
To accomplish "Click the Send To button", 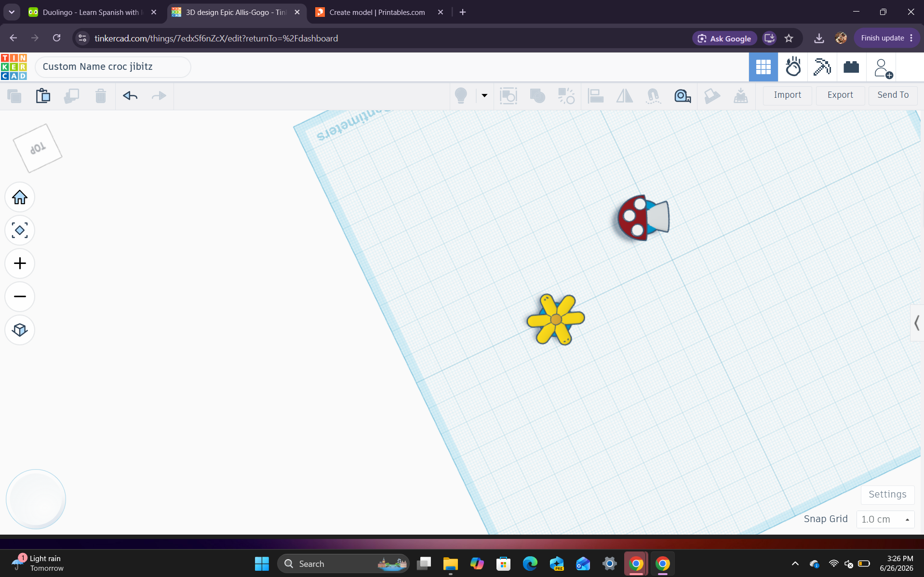I will (893, 95).
